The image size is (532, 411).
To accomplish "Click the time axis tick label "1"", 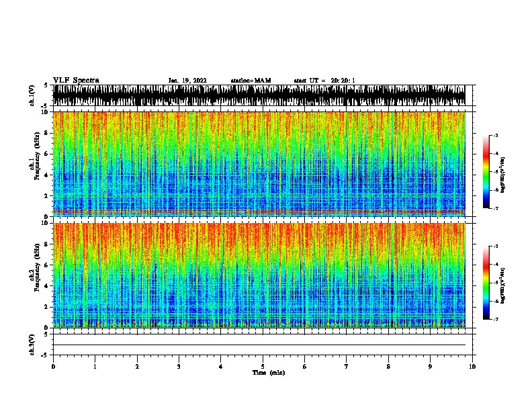I will (x=95, y=366).
